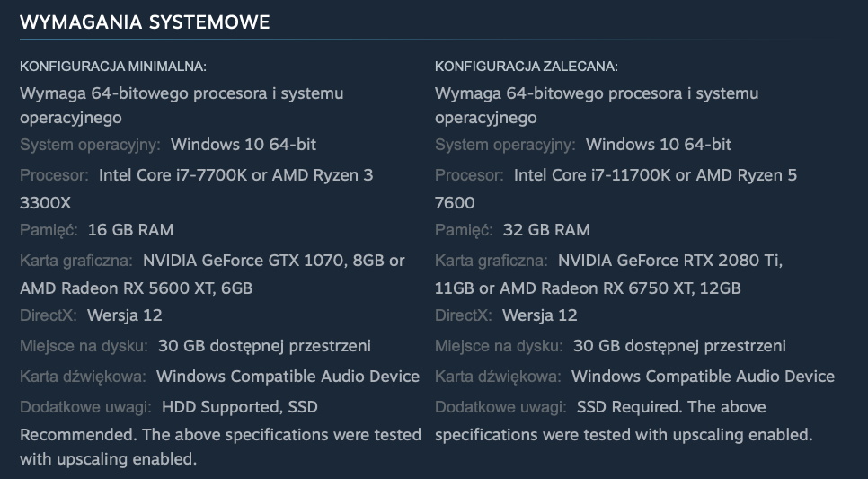Click the WYMAGANIA SYSTEMOWE heading

pos(145,22)
